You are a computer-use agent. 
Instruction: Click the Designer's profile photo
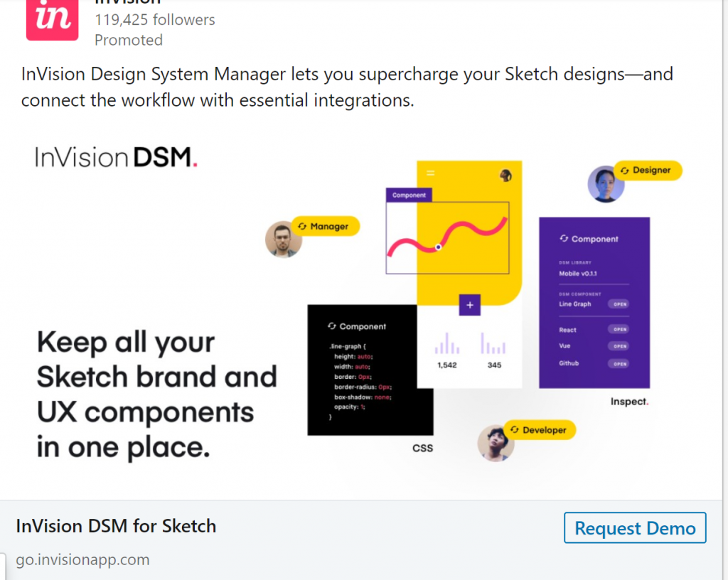[606, 184]
